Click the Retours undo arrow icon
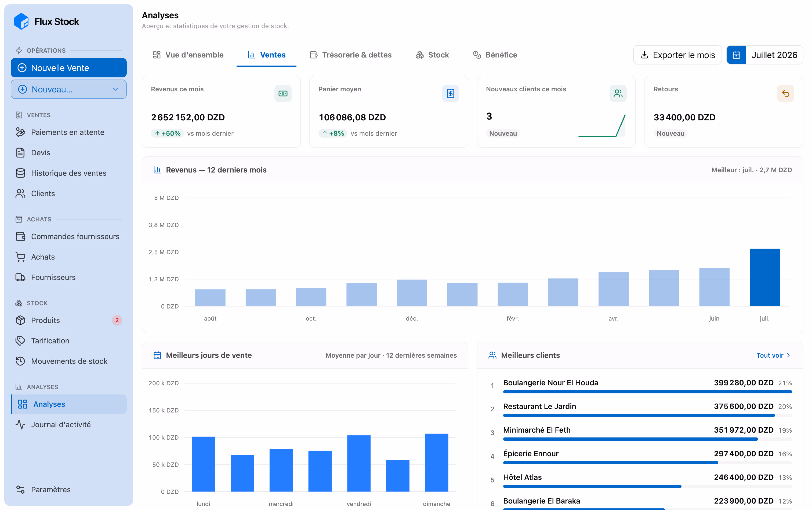The height and width of the screenshot is (510, 812). (x=785, y=94)
